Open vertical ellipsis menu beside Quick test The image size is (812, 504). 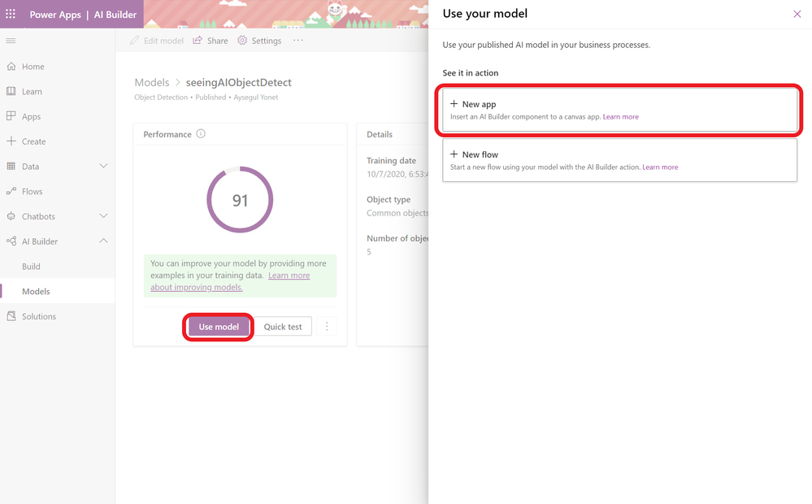[x=326, y=326]
